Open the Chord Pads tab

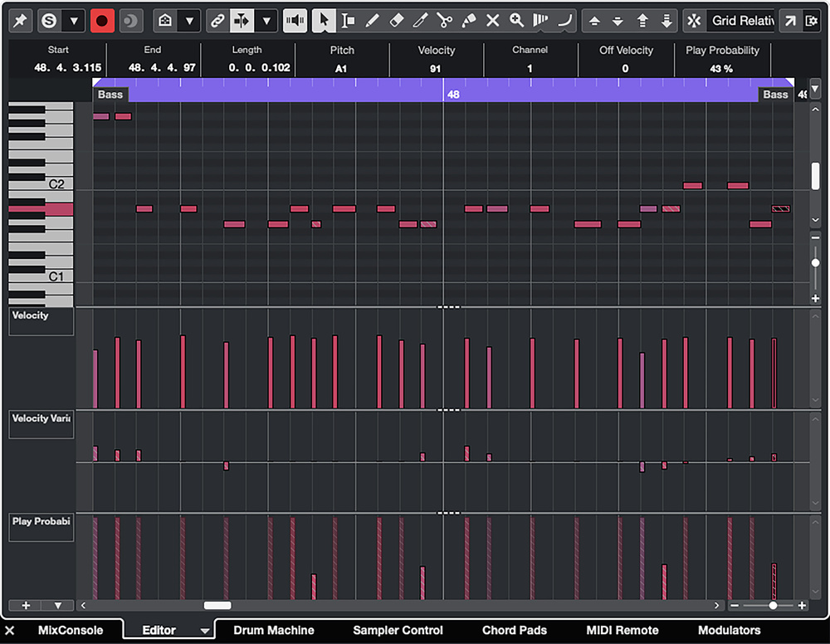click(515, 631)
